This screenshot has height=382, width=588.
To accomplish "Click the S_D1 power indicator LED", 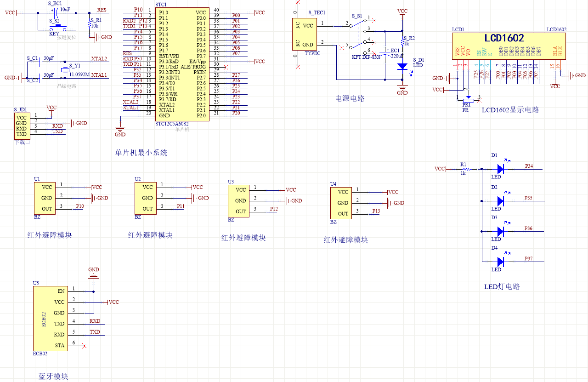I will (402, 66).
